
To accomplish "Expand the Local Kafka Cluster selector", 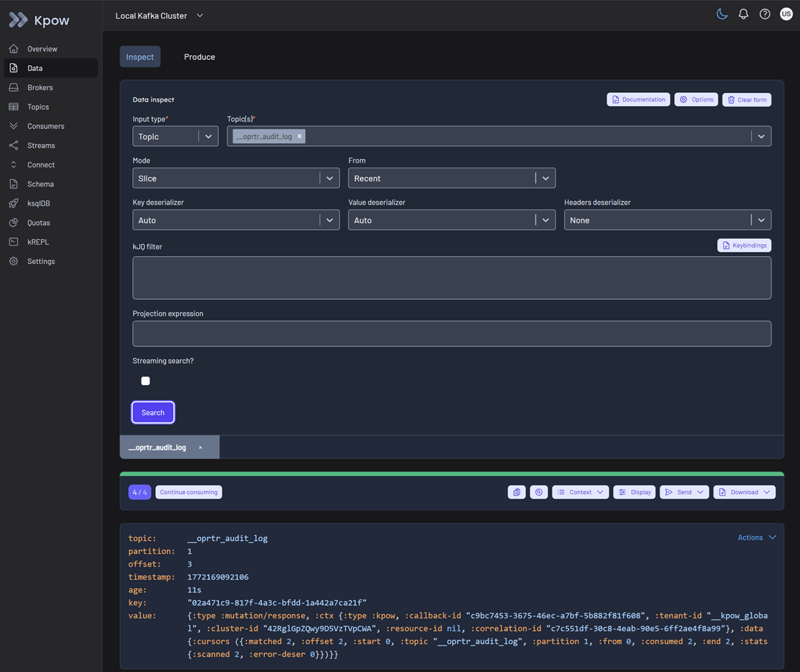I will point(159,16).
